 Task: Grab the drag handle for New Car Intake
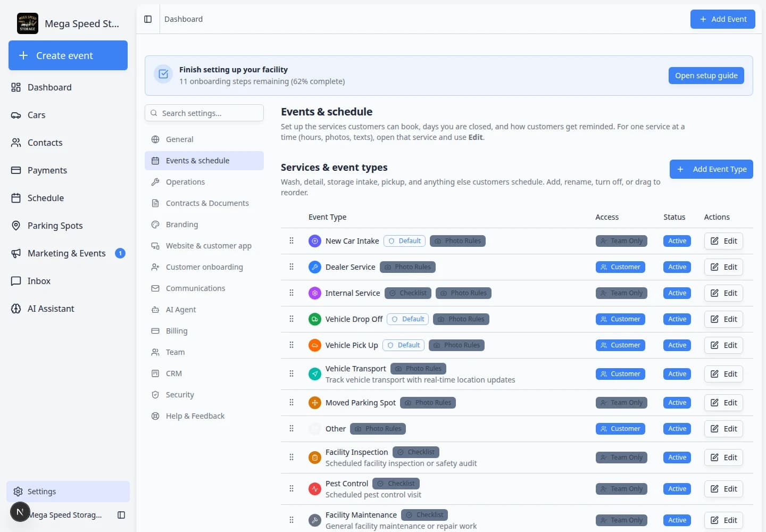click(292, 241)
